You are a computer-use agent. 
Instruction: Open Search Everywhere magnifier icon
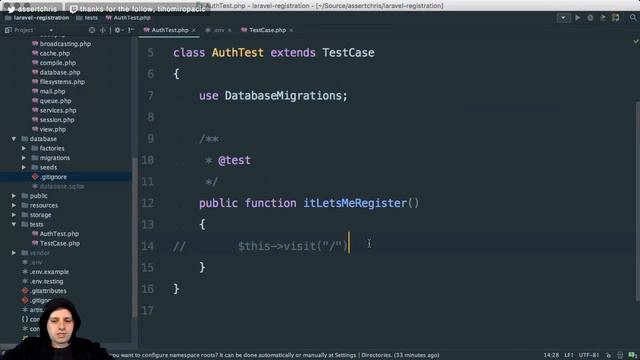coord(633,18)
